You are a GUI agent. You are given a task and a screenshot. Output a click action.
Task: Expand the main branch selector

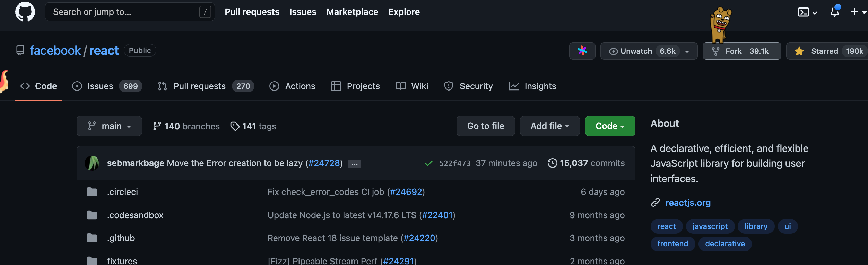coord(109,126)
